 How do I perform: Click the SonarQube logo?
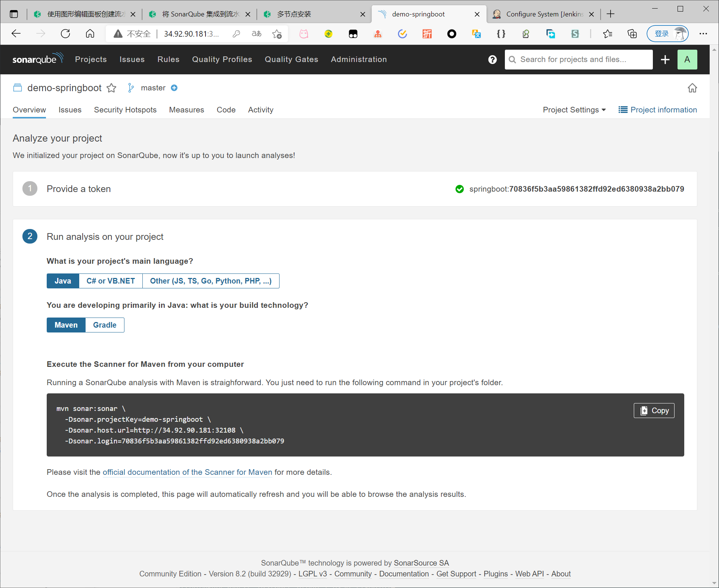point(37,59)
